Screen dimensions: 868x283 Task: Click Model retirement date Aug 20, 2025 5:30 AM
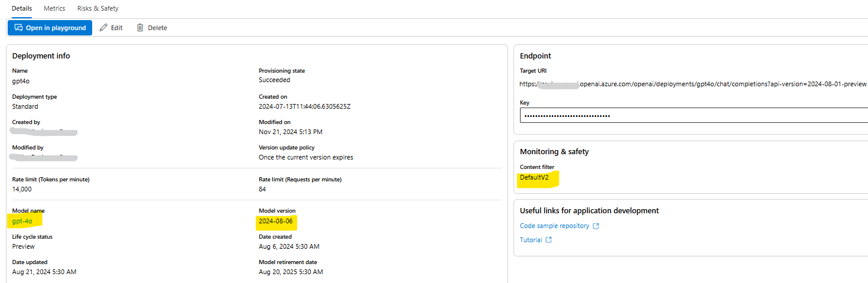click(291, 272)
